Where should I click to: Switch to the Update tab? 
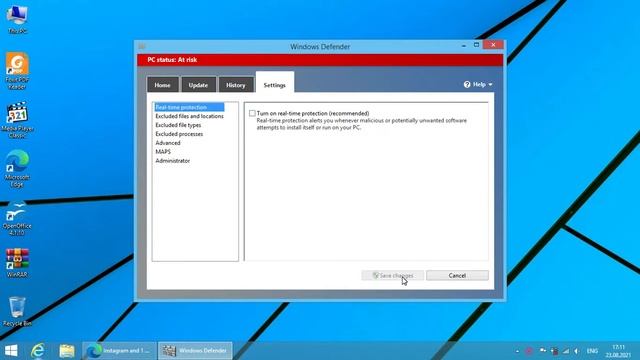click(198, 85)
